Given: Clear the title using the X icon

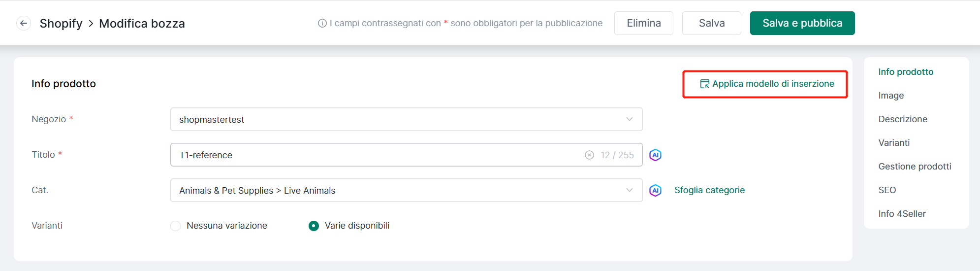Looking at the screenshot, I should click(589, 155).
